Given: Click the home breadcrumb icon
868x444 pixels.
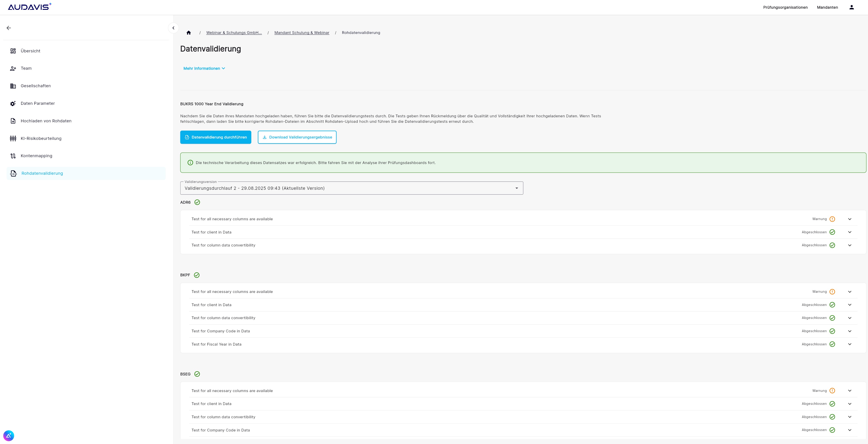Looking at the screenshot, I should pyautogui.click(x=189, y=33).
